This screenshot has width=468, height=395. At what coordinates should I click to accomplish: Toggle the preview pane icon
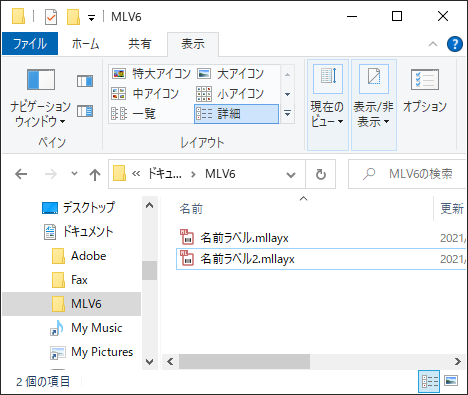pos(85,81)
